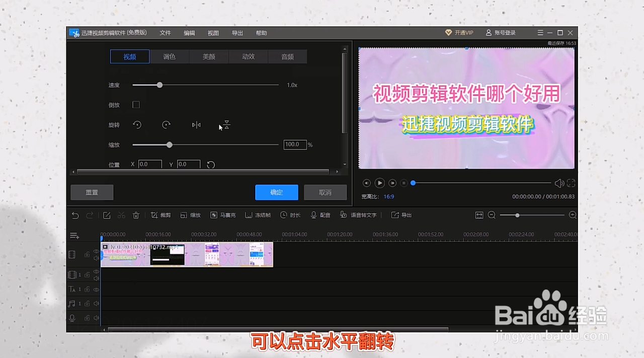Open the 时长 duration tool

click(291, 215)
